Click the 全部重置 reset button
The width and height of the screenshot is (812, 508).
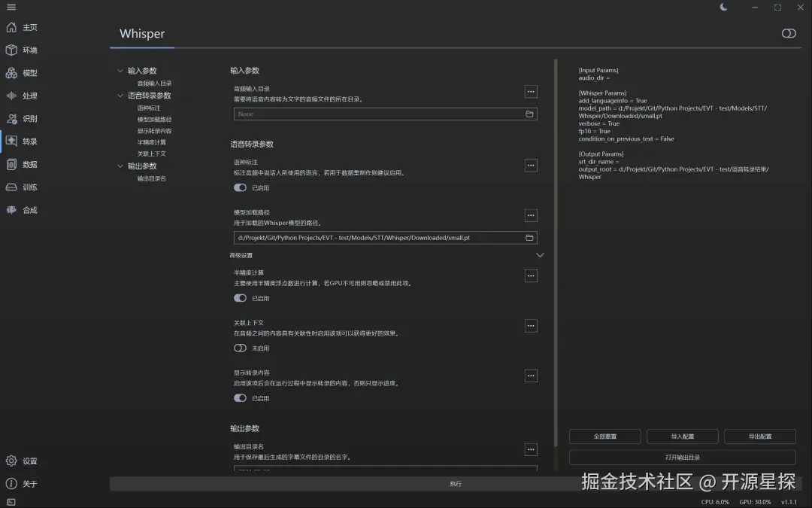pyautogui.click(x=604, y=436)
